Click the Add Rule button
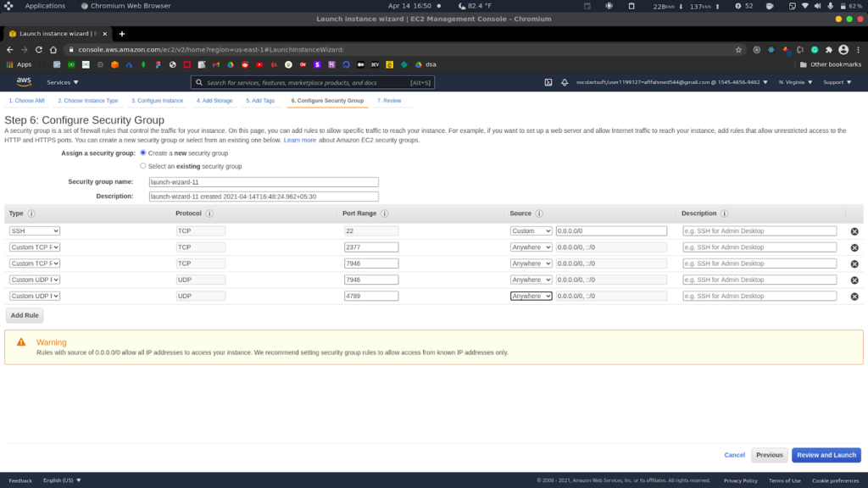The width and height of the screenshot is (868, 488). point(25,315)
